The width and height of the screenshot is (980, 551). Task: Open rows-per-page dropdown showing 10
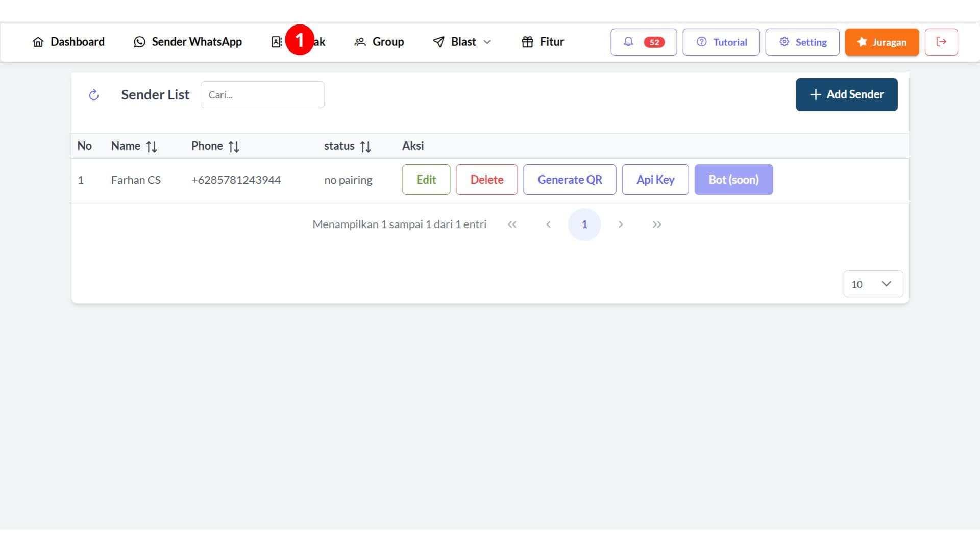coord(873,284)
